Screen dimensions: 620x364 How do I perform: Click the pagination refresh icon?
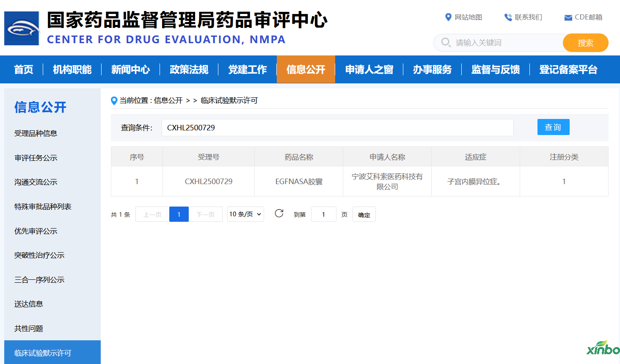(279, 213)
